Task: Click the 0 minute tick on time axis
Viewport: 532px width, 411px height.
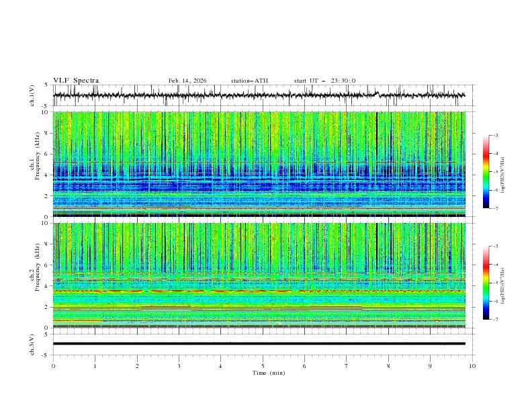Action: point(53,366)
